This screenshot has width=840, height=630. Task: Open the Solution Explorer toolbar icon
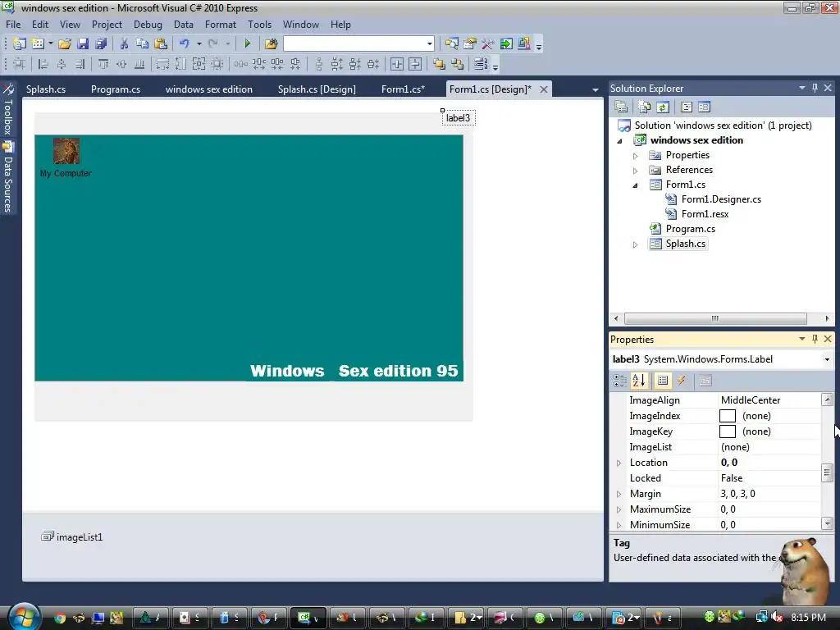tap(452, 44)
